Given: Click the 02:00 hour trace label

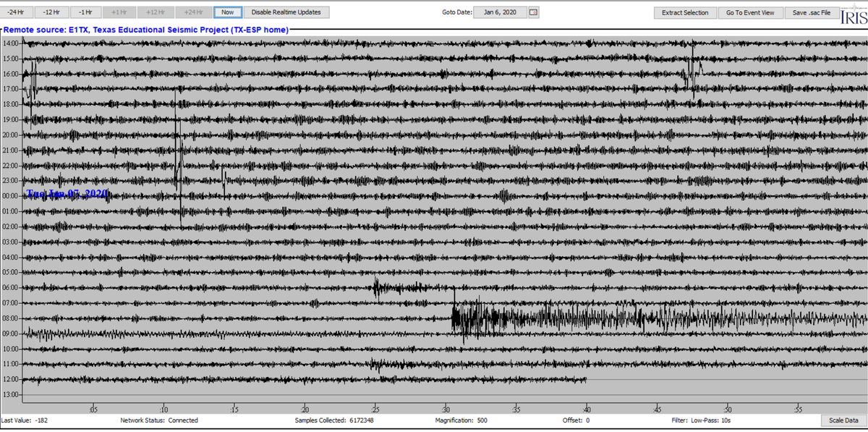Looking at the screenshot, I should coord(11,226).
